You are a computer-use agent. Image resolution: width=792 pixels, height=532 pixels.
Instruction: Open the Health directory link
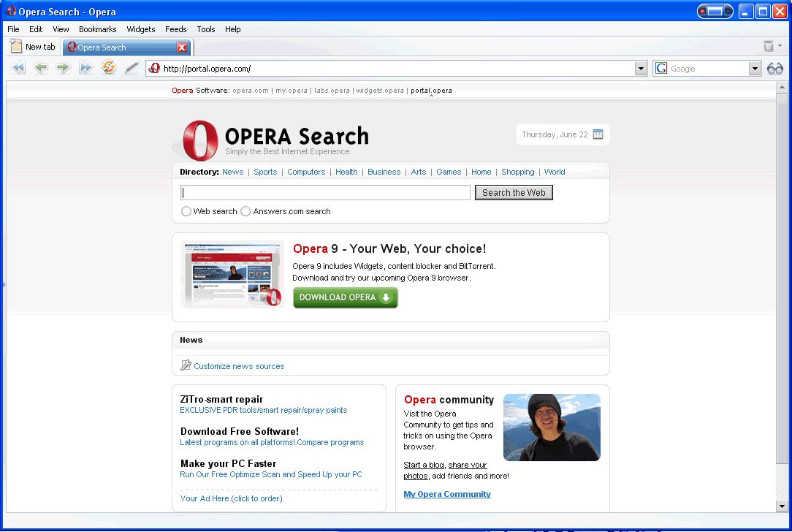[346, 172]
